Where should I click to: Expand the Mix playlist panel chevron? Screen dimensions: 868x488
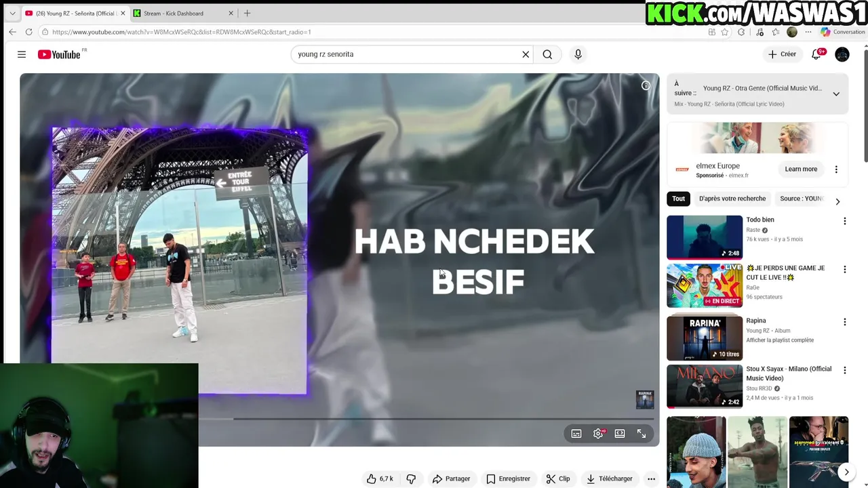(x=836, y=94)
